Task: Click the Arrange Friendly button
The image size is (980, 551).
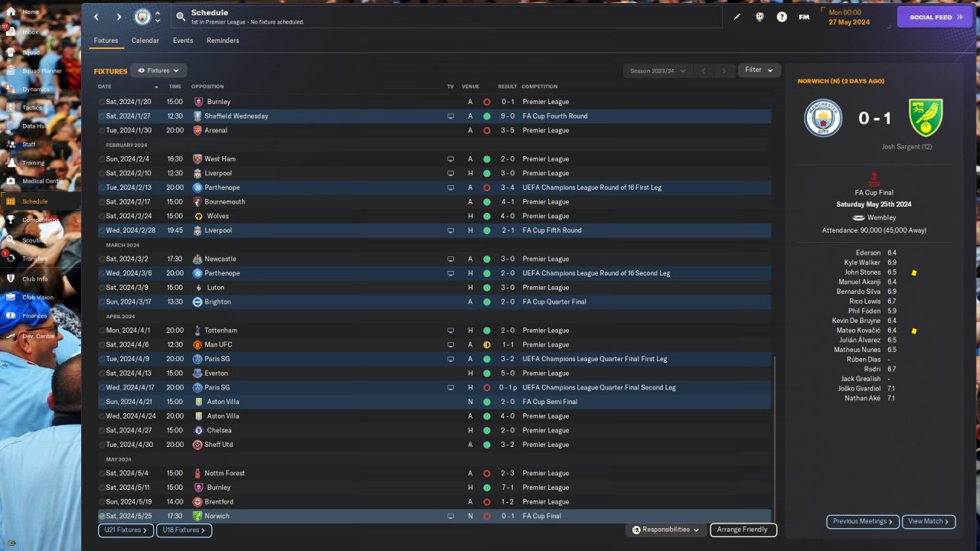Action: point(743,530)
